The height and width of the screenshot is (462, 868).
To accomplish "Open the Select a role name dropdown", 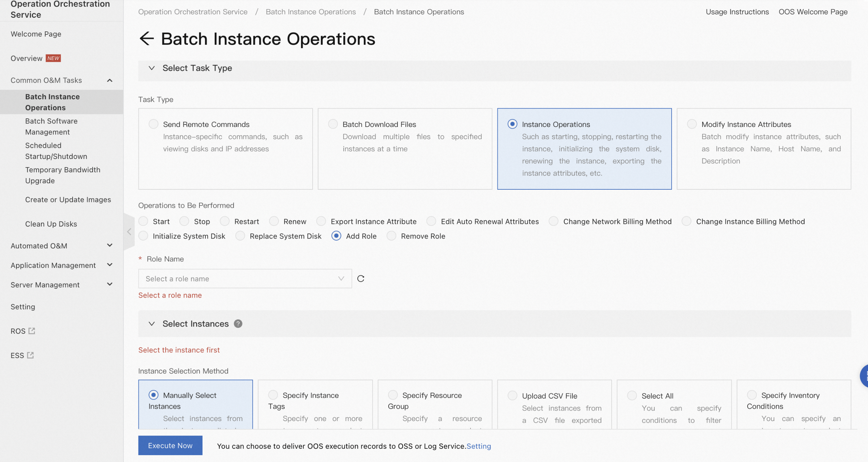I will tap(245, 279).
